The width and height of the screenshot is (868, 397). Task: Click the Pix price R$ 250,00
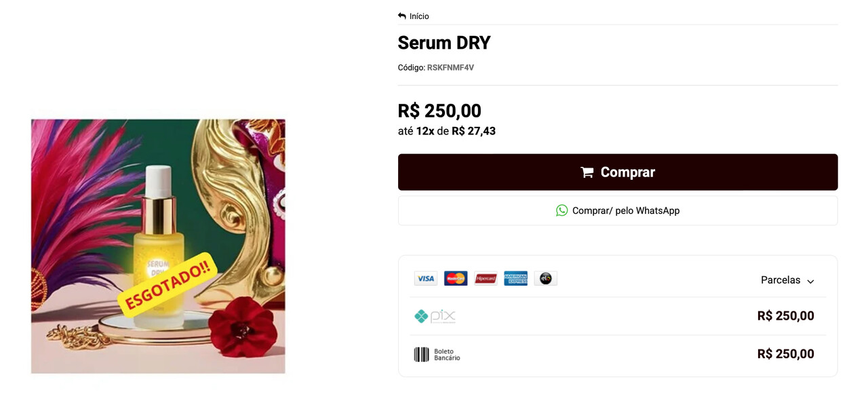click(x=785, y=316)
